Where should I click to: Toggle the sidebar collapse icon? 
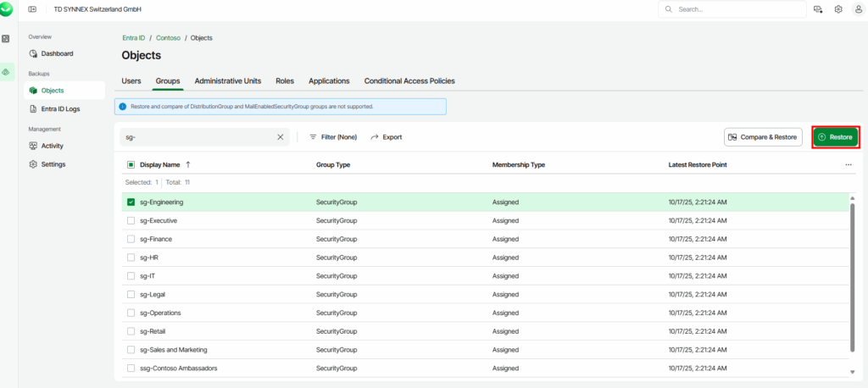click(x=32, y=9)
